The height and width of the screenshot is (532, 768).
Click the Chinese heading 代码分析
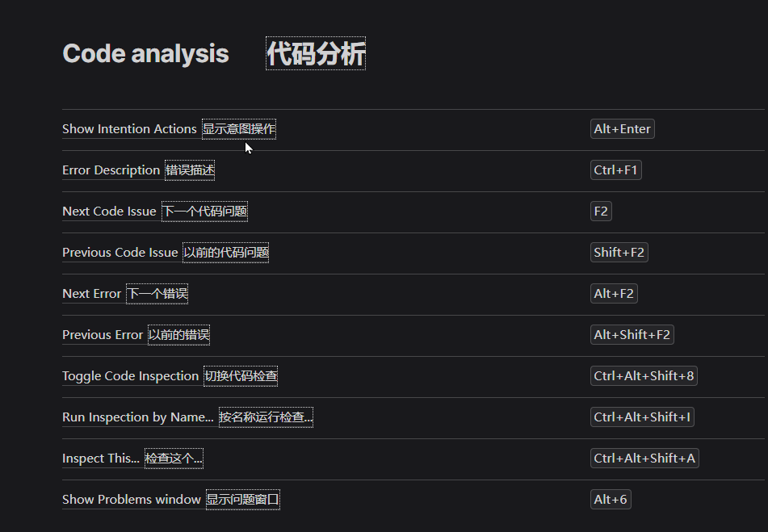(x=316, y=54)
